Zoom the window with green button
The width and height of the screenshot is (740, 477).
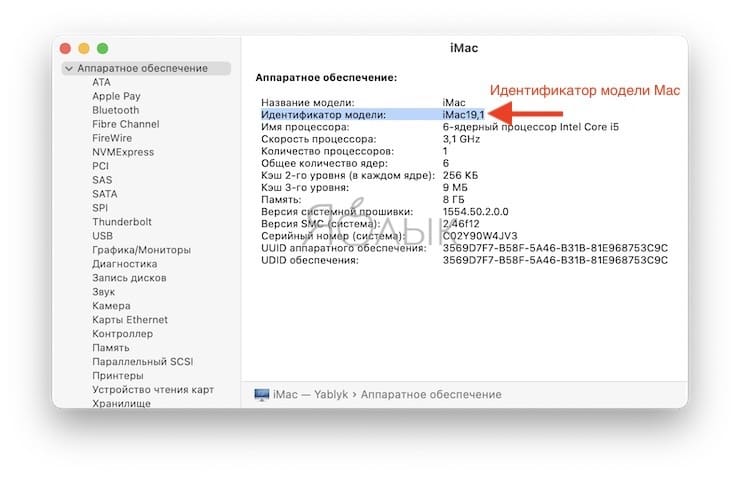click(x=102, y=48)
